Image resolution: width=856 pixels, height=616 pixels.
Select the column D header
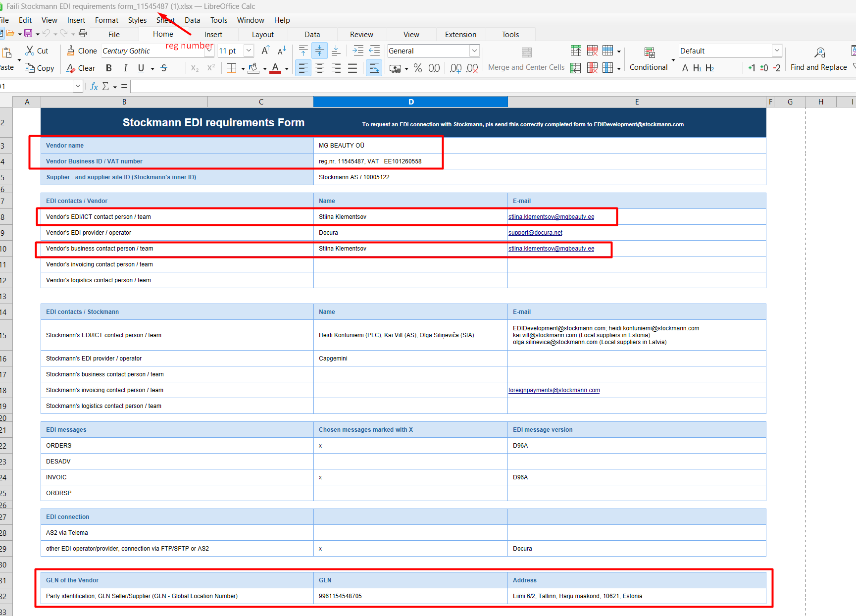coord(410,102)
